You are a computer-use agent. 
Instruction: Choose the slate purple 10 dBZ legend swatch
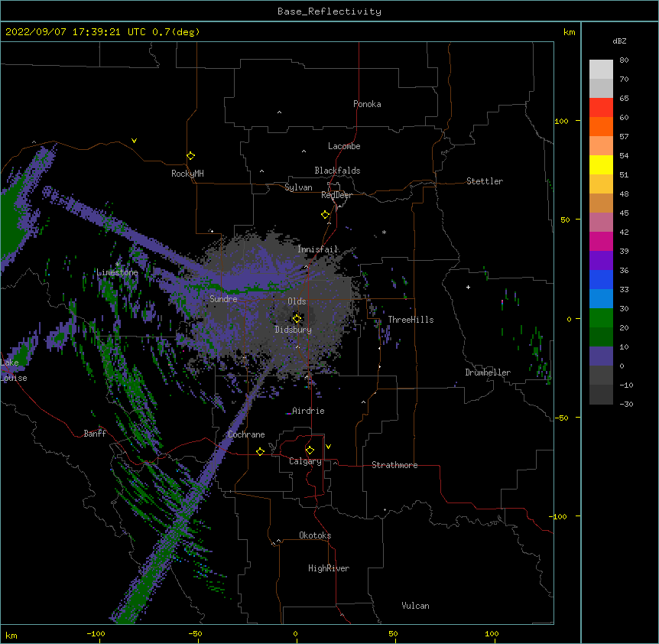point(601,356)
